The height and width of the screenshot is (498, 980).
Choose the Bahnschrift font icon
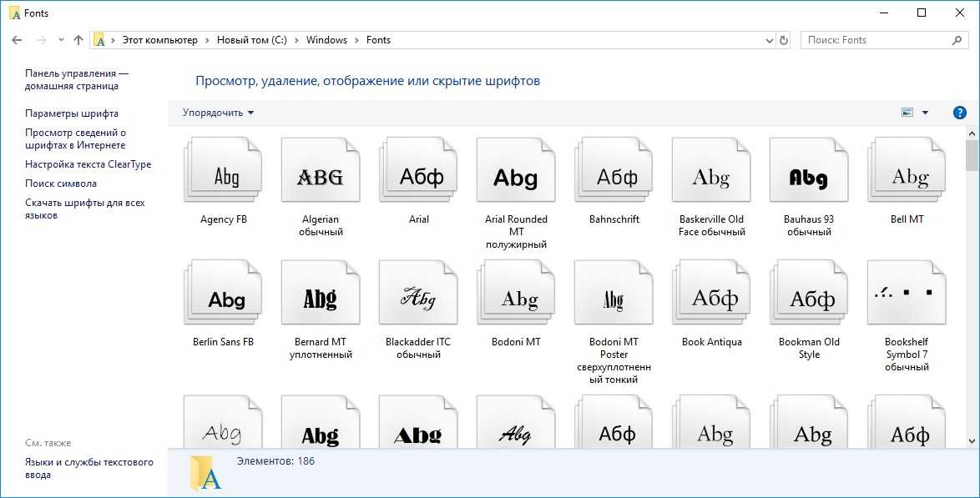pos(614,170)
